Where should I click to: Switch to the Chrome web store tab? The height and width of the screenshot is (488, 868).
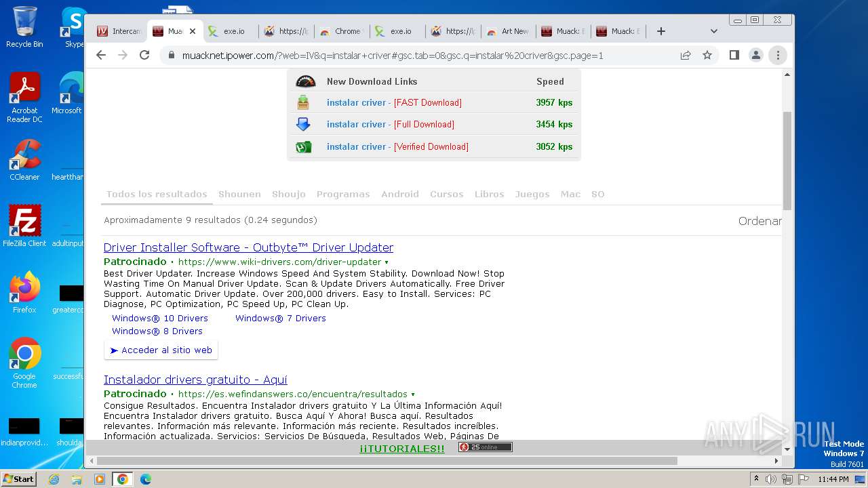[x=342, y=31]
